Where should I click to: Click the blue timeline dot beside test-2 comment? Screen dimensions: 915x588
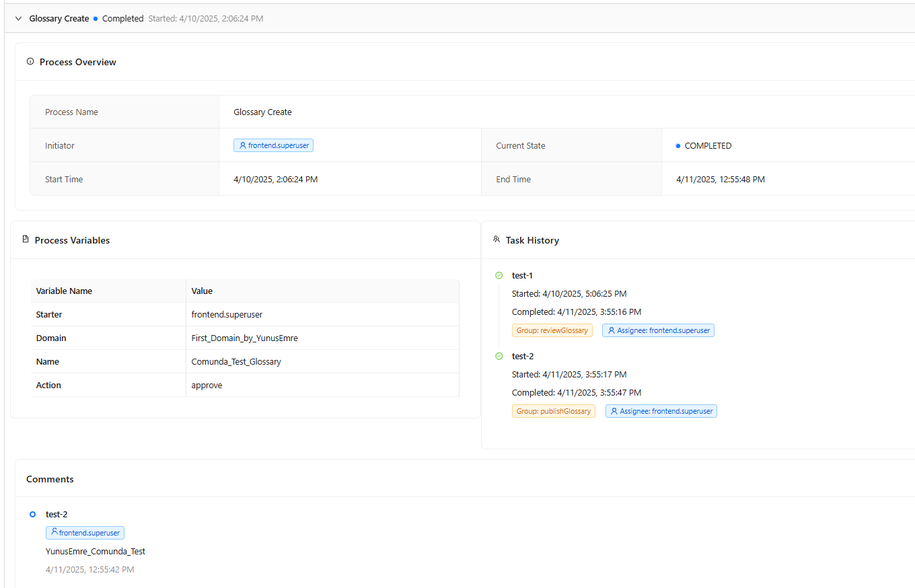(x=32, y=514)
